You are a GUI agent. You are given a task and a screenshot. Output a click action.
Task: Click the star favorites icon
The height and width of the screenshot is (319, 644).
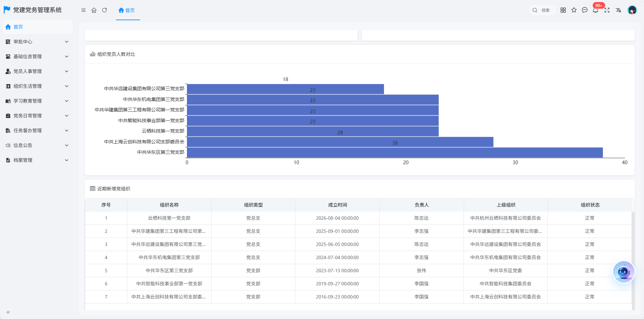(574, 10)
